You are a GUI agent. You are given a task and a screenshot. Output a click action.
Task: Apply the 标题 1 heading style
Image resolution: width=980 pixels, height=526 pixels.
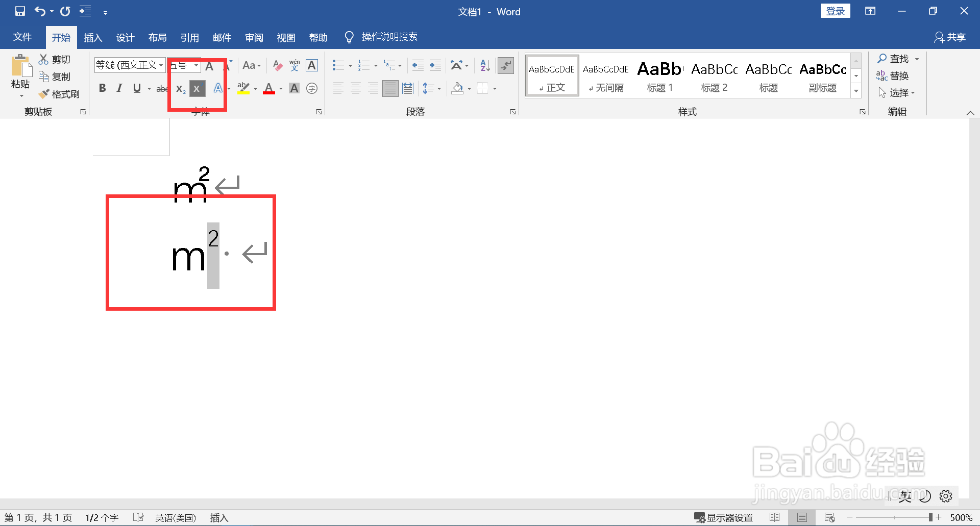pos(660,76)
